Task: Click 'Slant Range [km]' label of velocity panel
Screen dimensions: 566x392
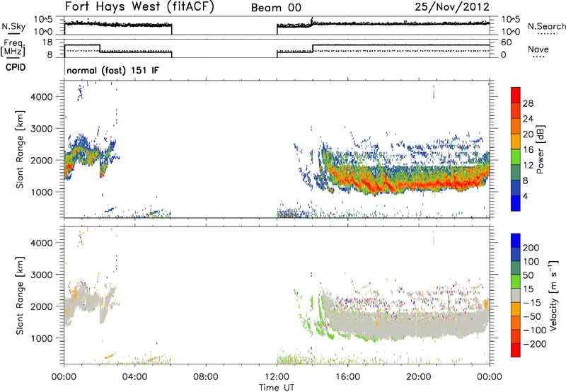Action: click(x=20, y=295)
